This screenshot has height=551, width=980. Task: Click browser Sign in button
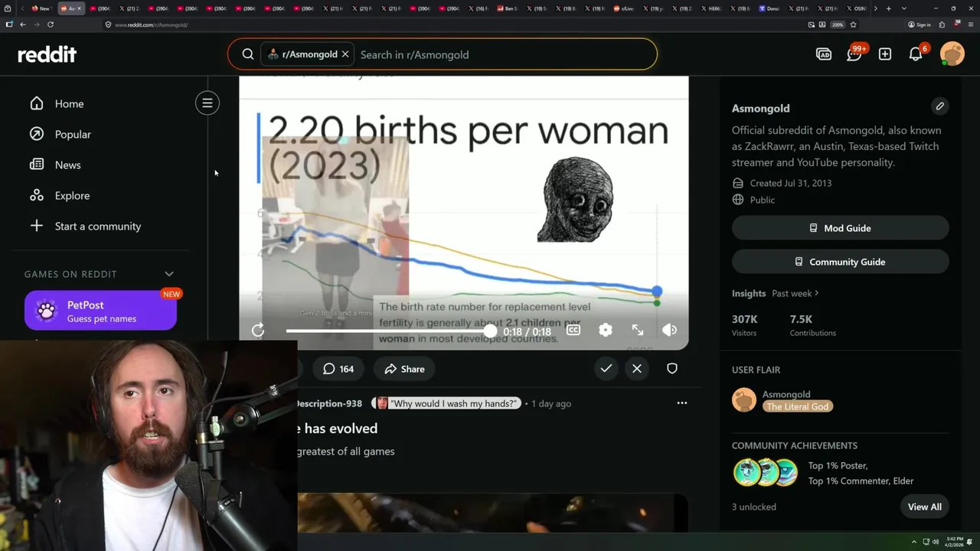[x=920, y=24]
